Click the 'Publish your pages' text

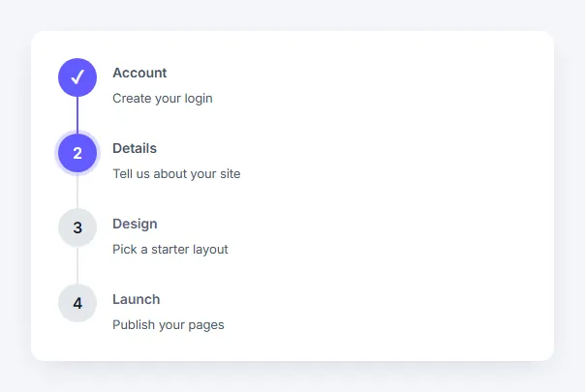(169, 325)
